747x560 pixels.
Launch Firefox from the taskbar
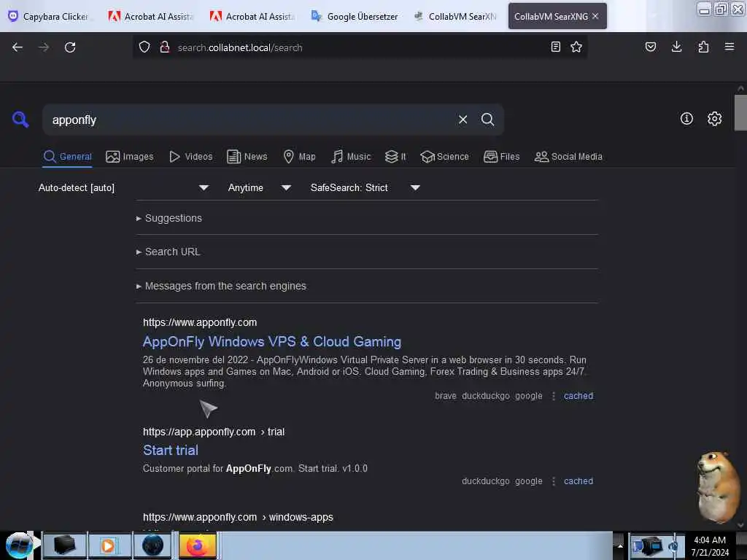198,545
